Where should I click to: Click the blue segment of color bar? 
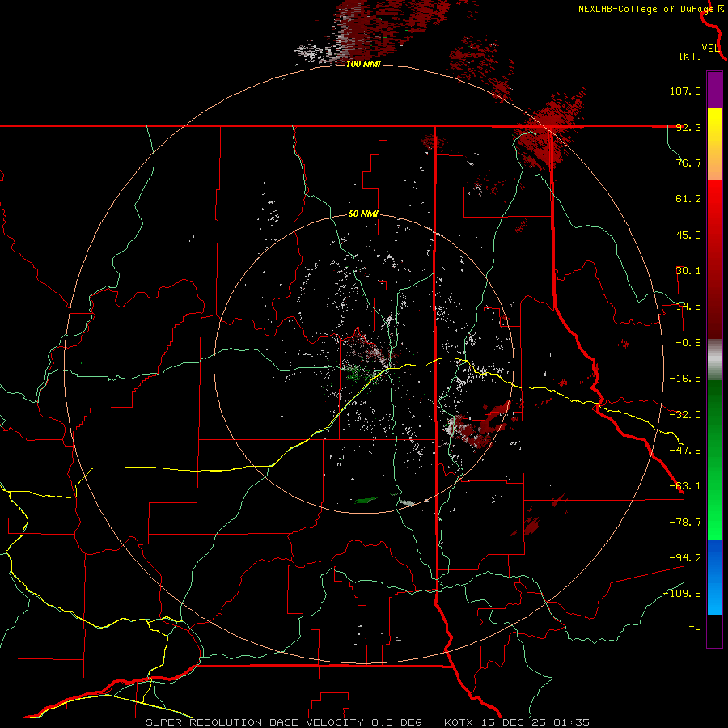714,577
